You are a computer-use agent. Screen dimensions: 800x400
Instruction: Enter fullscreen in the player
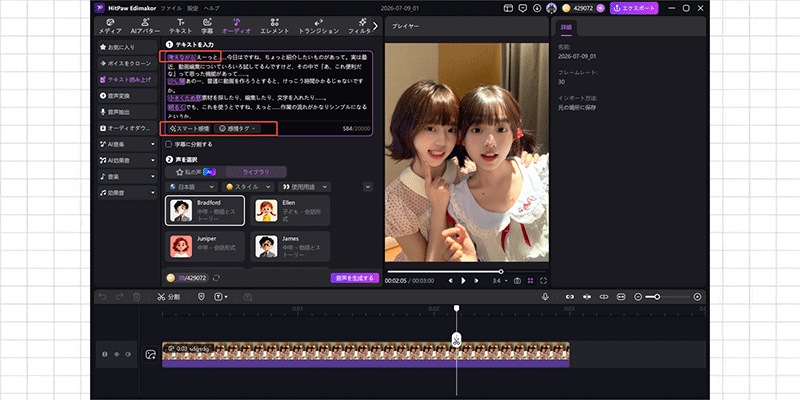click(543, 281)
